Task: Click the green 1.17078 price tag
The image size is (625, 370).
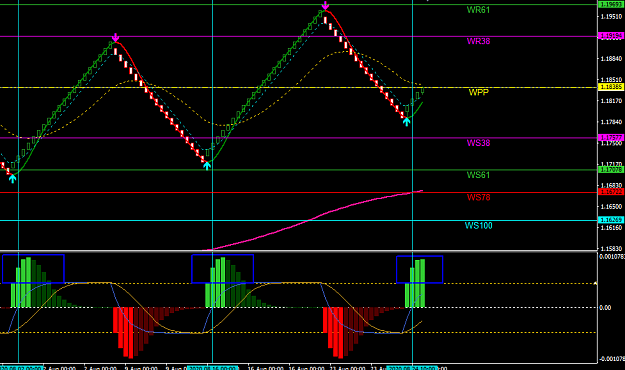Action: 611,169
